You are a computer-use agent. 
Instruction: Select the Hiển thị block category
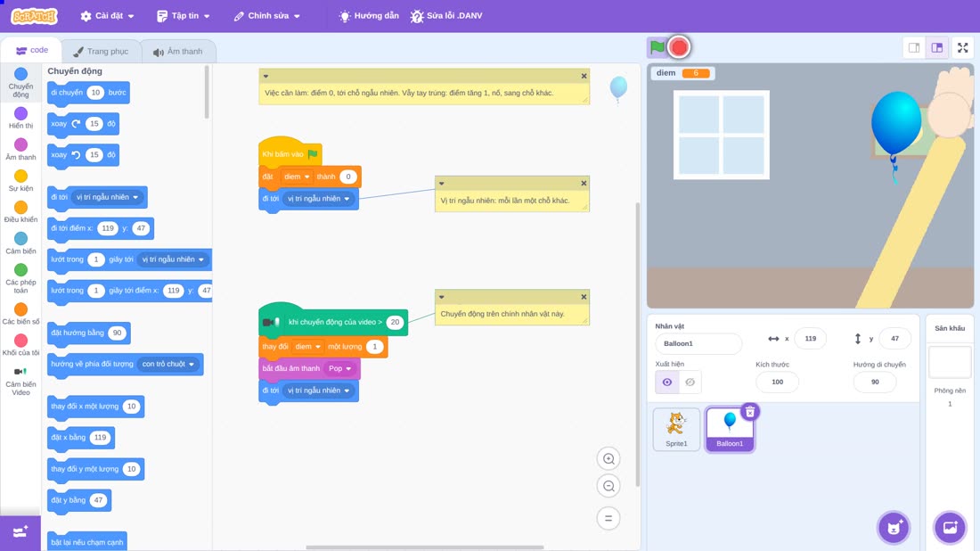pos(20,118)
